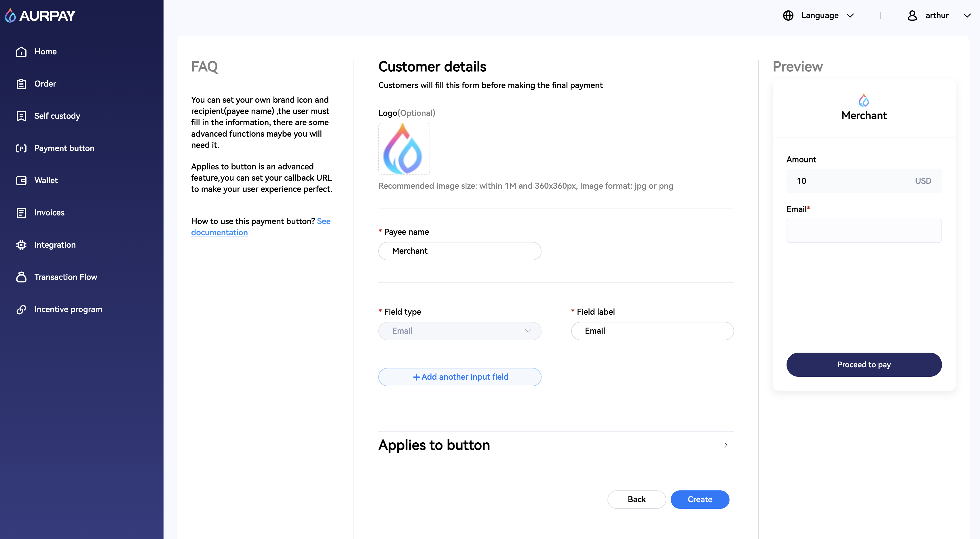
Task: Click the Aurpay flame logo icon
Action: tap(10, 16)
